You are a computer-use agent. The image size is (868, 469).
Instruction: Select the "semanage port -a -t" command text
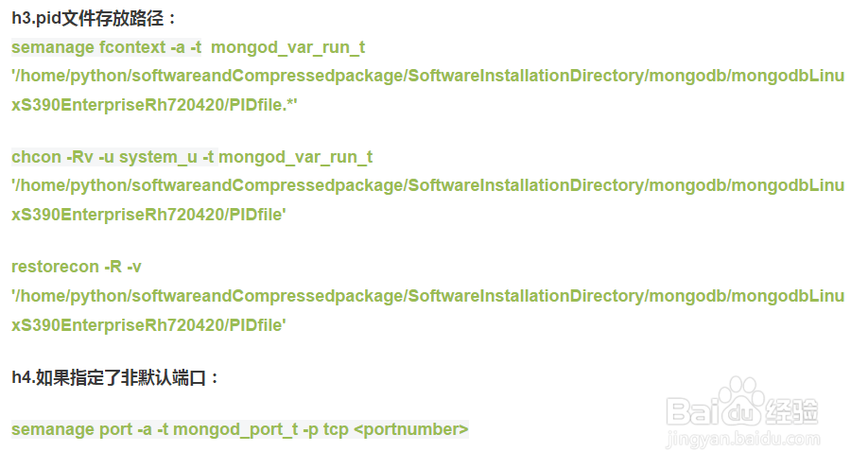coord(90,429)
